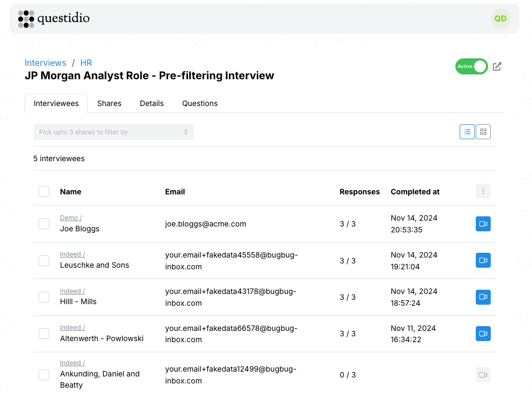Click disabled video icon for Ankunding row
The width and height of the screenshot is (532, 400).
[483, 375]
